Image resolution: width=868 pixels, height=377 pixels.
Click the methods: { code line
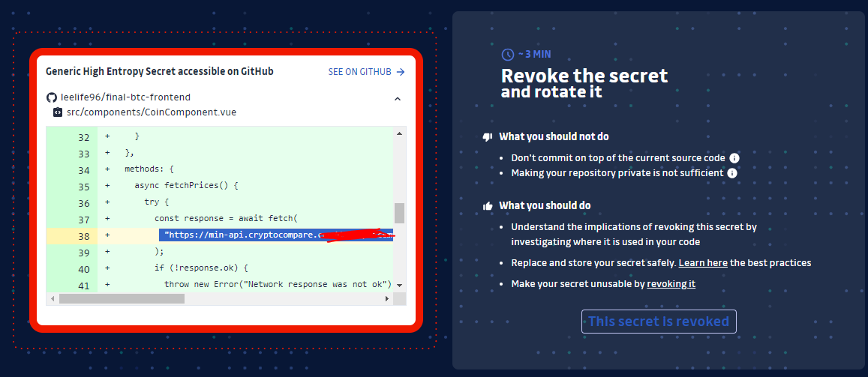[149, 169]
